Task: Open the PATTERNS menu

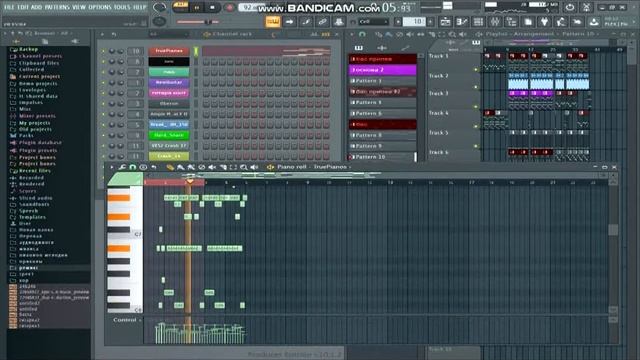Action: pos(57,7)
